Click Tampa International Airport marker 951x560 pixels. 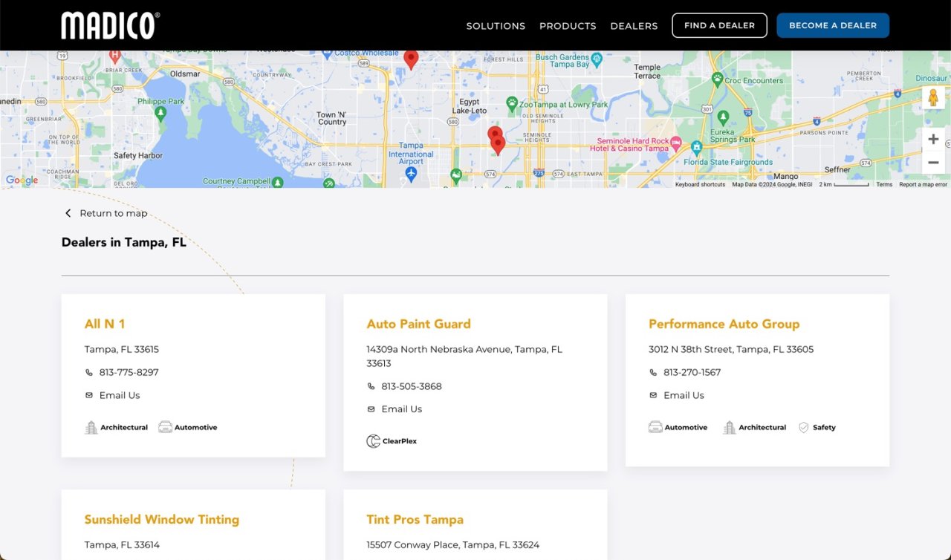[x=411, y=173]
